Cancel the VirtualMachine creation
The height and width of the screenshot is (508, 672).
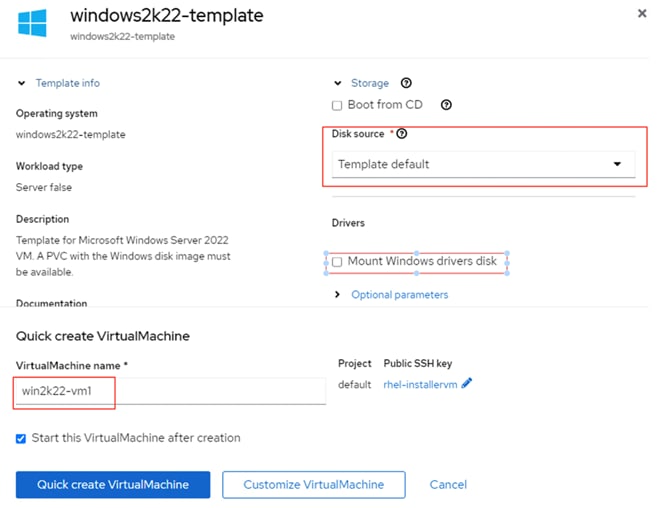coord(448,485)
